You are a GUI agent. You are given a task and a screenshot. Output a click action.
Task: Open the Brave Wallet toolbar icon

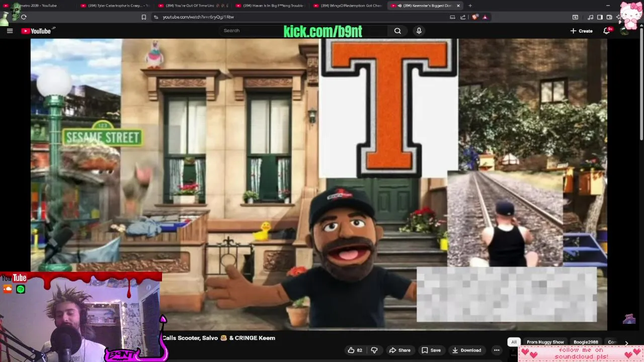pos(609,17)
